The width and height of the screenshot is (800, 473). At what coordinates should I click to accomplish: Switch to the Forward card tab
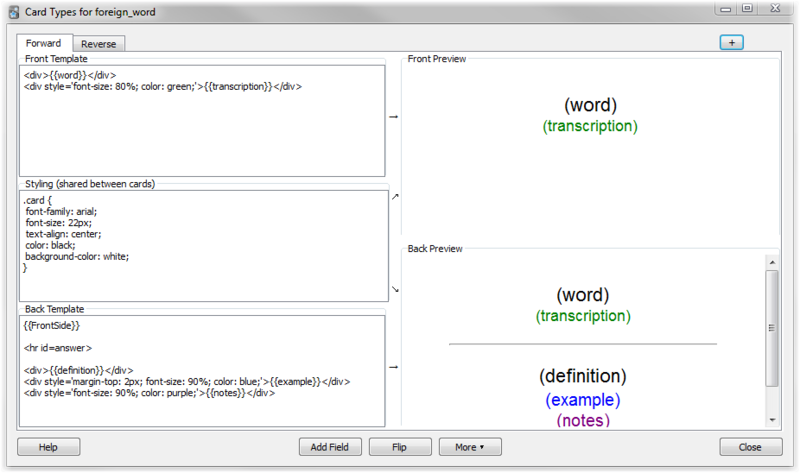pos(44,43)
